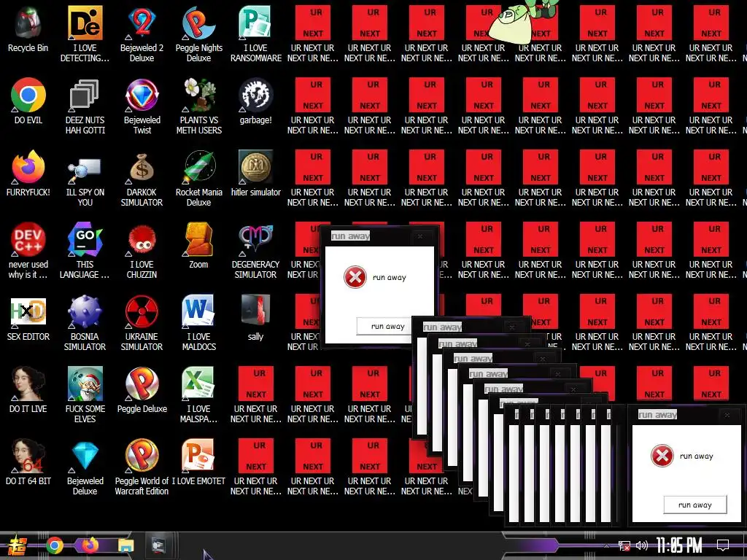Open the BOSNIA SIMULATOR mine icon
Screen dimensions: 747x560
coord(85,312)
